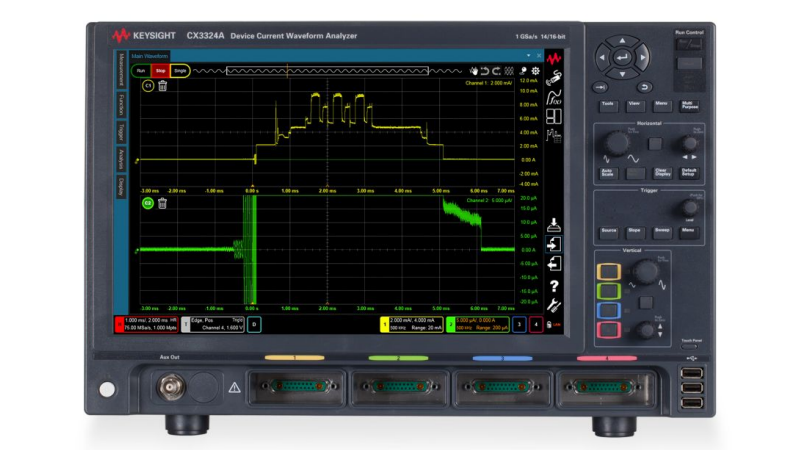Toggle the Touch Panel button
Image resolution: width=800 pixels, height=450 pixels.
pos(690,347)
